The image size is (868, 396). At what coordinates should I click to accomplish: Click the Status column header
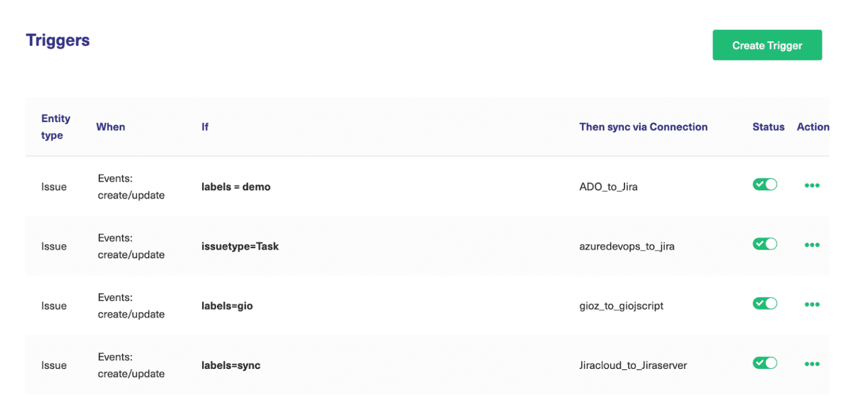768,127
